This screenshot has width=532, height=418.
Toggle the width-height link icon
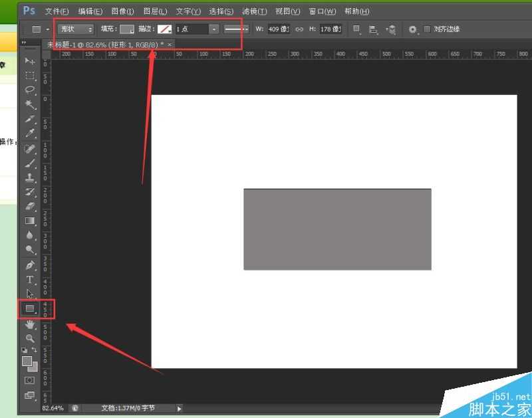coord(299,29)
